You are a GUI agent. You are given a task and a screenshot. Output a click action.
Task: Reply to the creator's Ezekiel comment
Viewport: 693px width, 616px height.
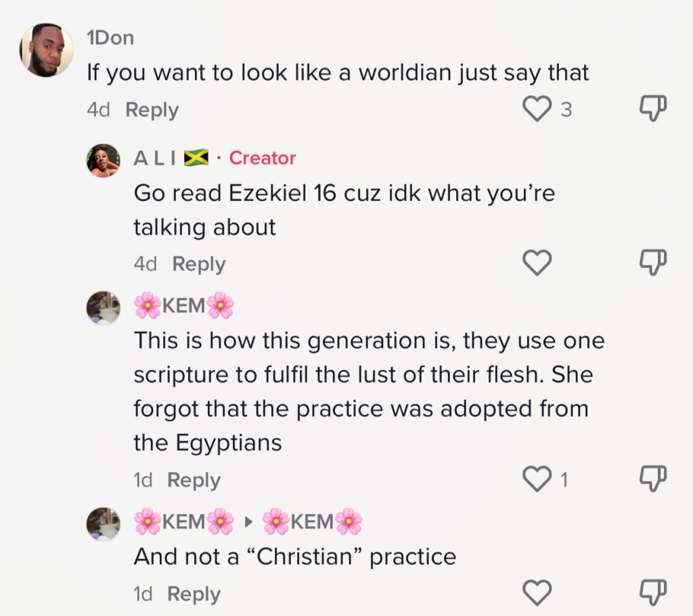[x=199, y=264]
